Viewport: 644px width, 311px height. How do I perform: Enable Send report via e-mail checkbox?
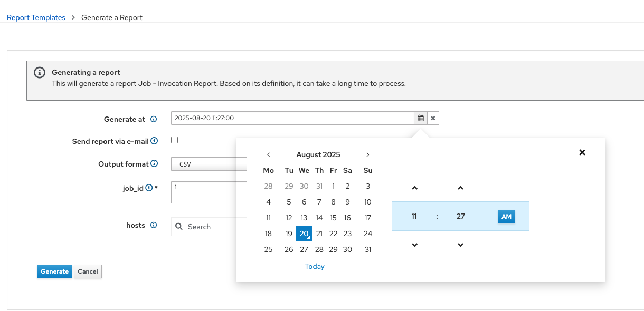pyautogui.click(x=175, y=140)
